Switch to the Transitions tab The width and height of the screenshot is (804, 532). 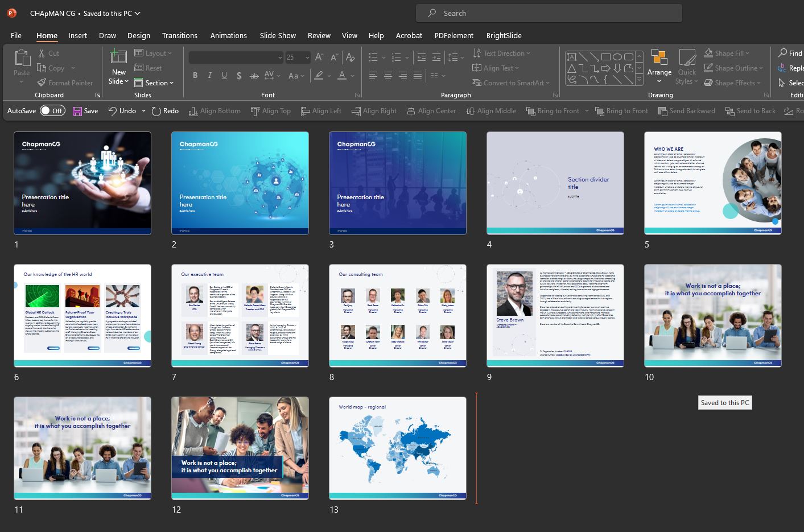coord(180,35)
